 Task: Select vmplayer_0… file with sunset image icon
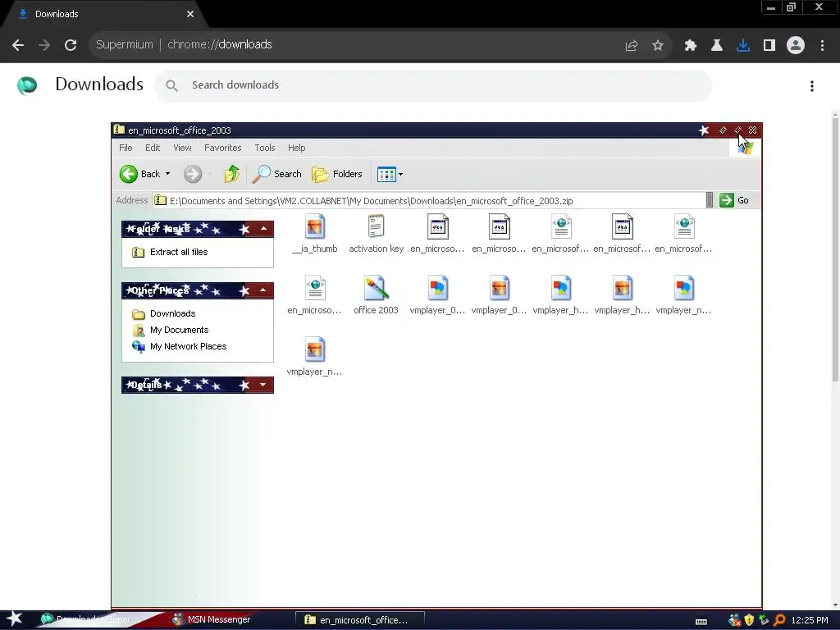click(500, 295)
